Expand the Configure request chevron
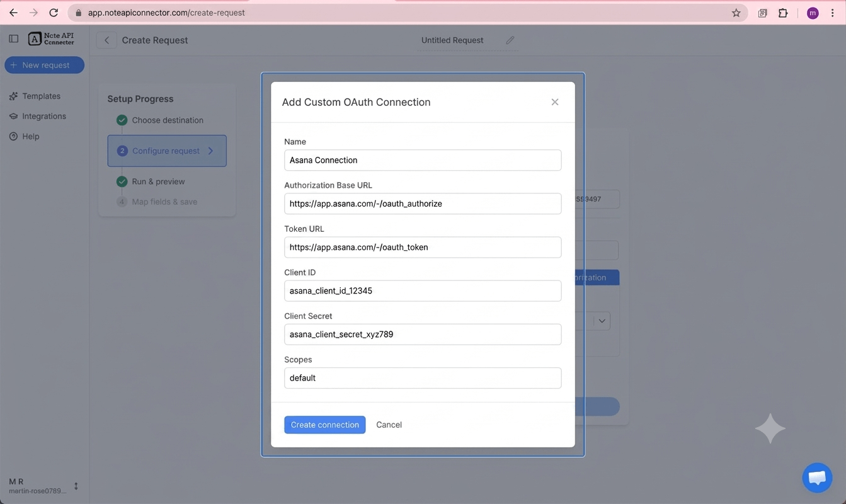The width and height of the screenshot is (846, 504). (210, 151)
